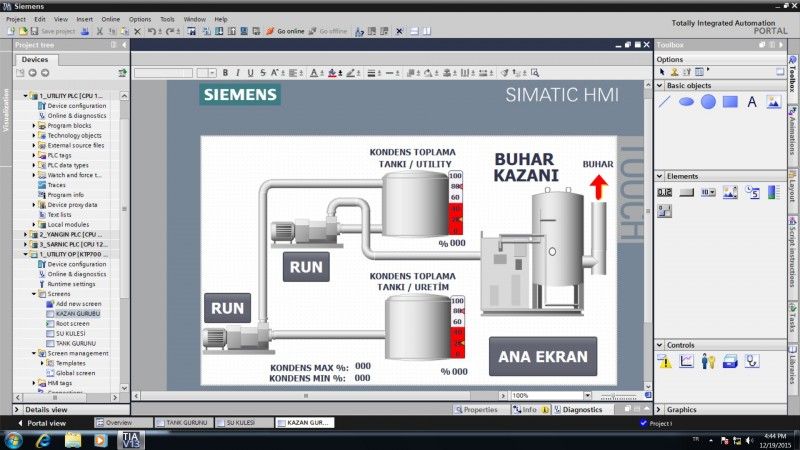Click the Undo toolbar icon
The image size is (800, 450).
pos(152,31)
